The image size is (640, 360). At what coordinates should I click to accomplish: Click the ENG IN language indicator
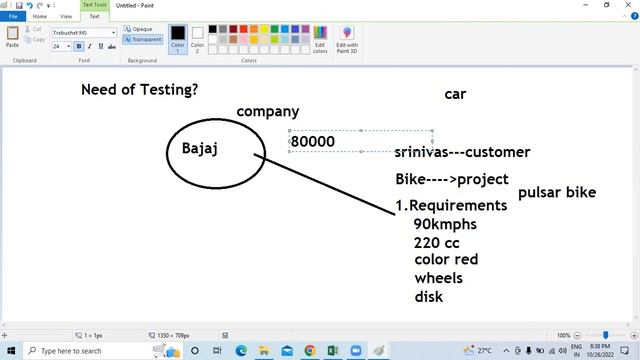tap(576, 351)
